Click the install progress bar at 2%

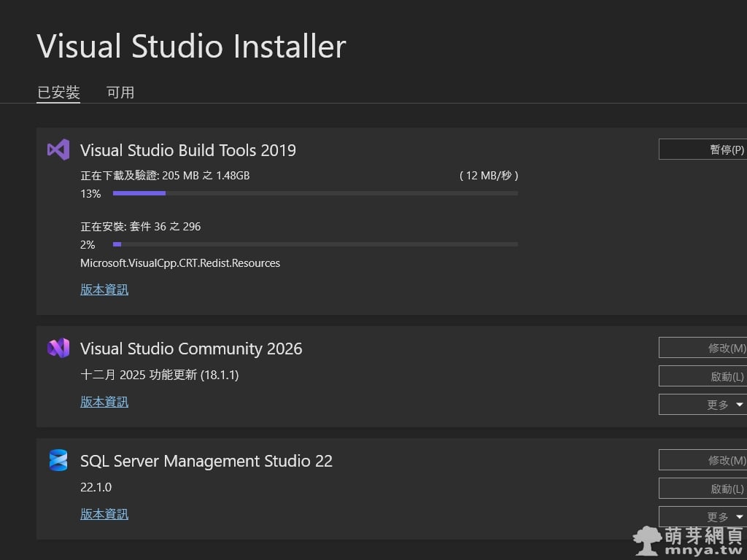click(x=315, y=244)
